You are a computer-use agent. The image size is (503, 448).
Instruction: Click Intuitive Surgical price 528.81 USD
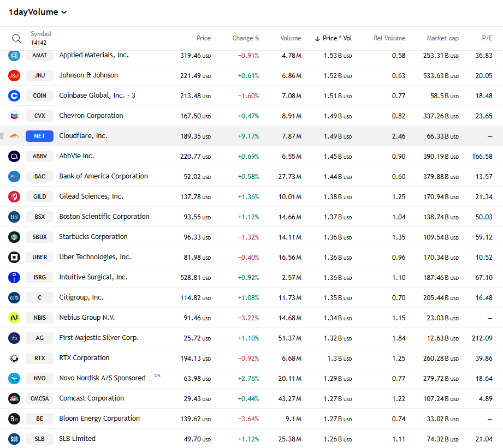pos(196,278)
